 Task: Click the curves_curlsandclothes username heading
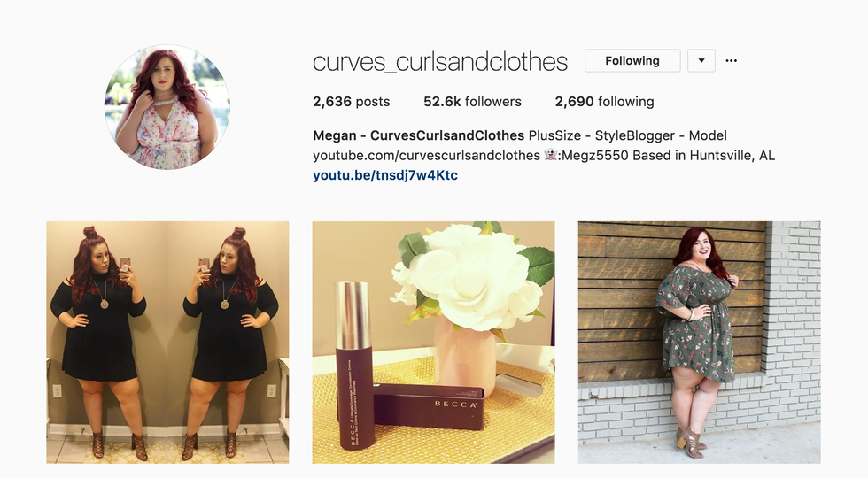(440, 62)
